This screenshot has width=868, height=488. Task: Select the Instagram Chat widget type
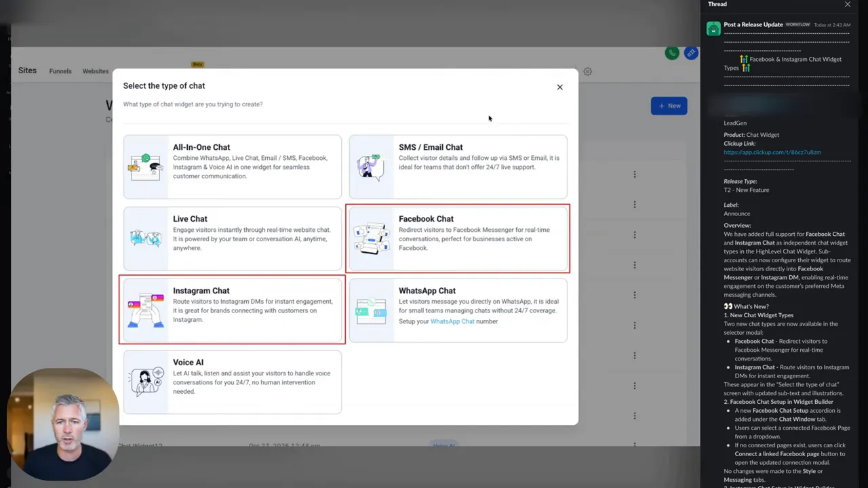pos(233,310)
